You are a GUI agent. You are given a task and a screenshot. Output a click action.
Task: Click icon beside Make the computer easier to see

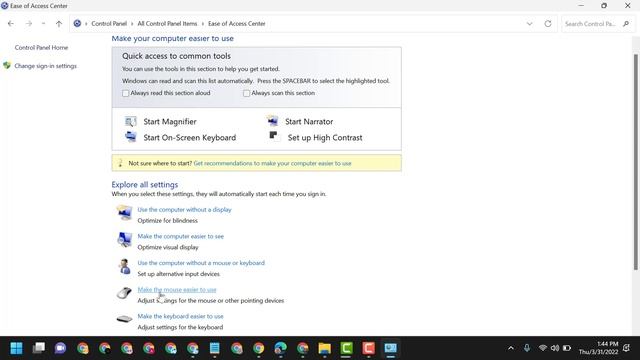(x=124, y=240)
